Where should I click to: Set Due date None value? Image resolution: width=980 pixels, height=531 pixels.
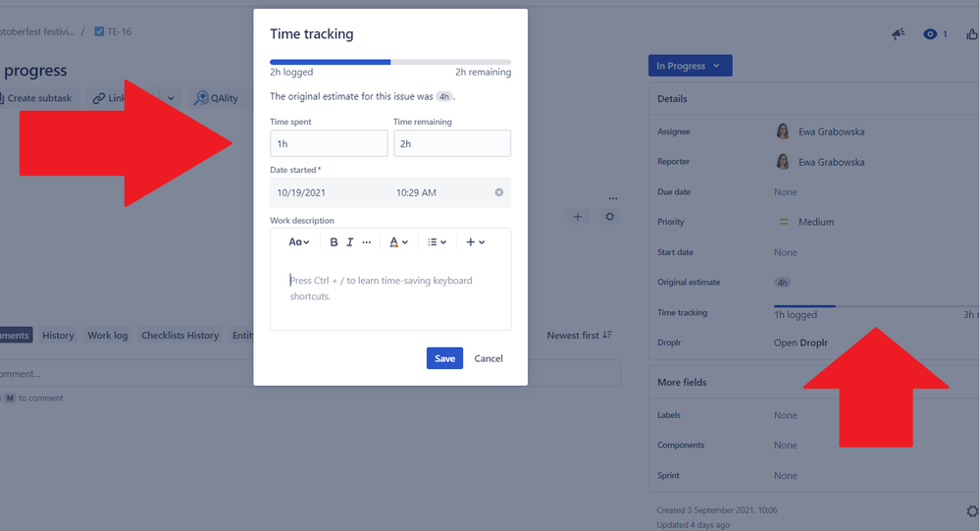click(786, 192)
